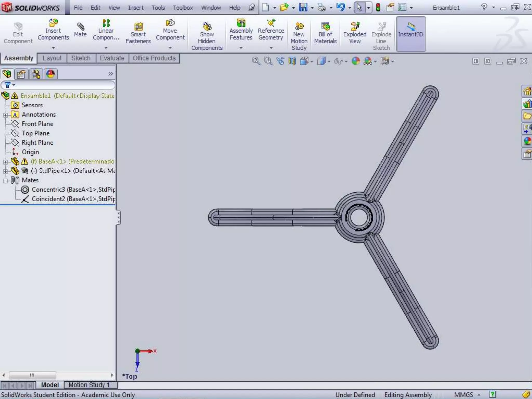Image resolution: width=532 pixels, height=399 pixels.
Task: Expand the BaseA<1> component node
Action: pos(5,162)
